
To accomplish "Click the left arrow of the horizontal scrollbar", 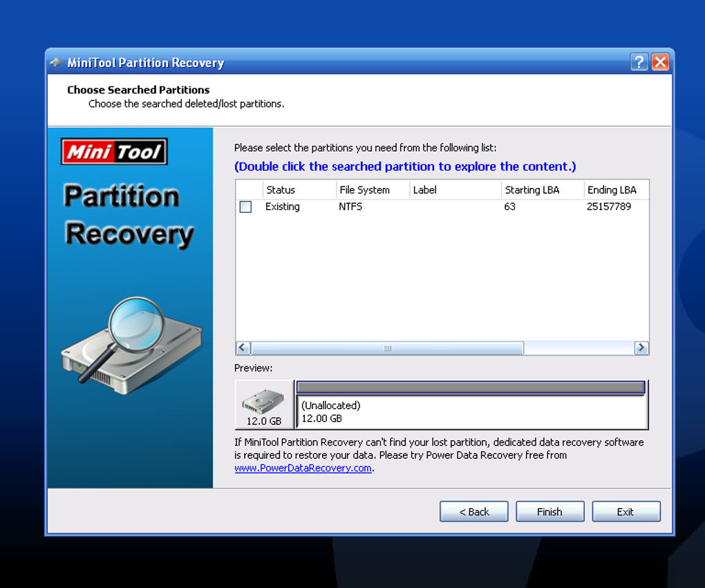I will pyautogui.click(x=243, y=348).
